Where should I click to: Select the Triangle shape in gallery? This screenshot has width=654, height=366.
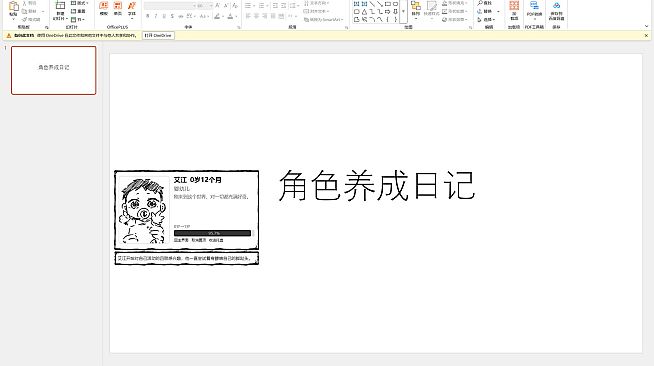tap(365, 12)
